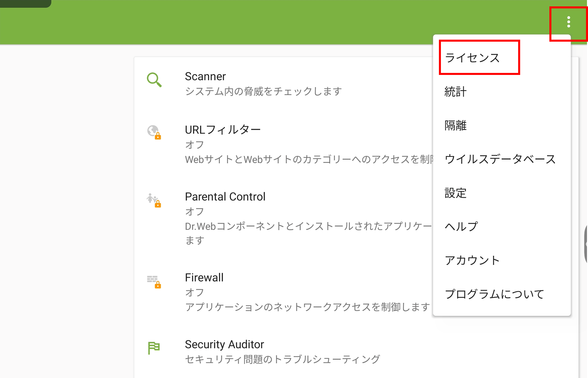Open the Firewall component title
Screen dimensions: 588x378
click(x=204, y=278)
